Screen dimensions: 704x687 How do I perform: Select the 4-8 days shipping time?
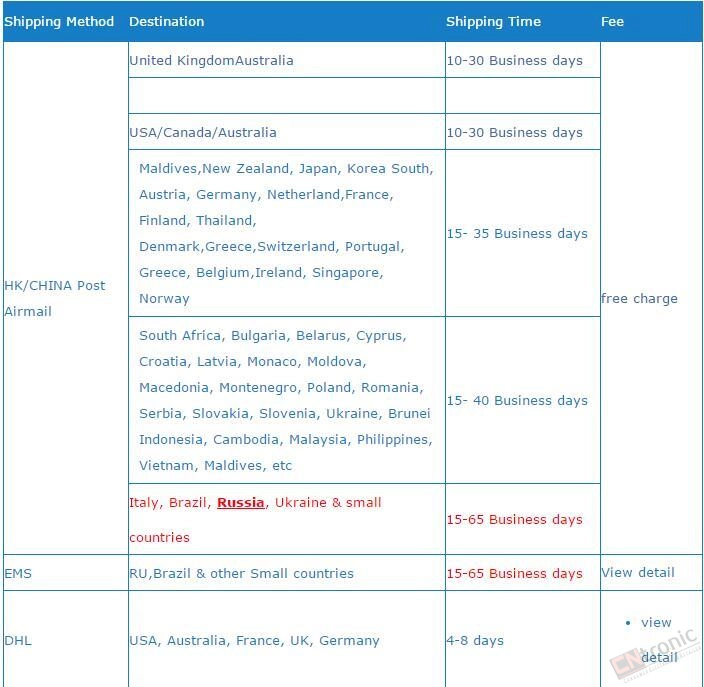[x=475, y=640]
